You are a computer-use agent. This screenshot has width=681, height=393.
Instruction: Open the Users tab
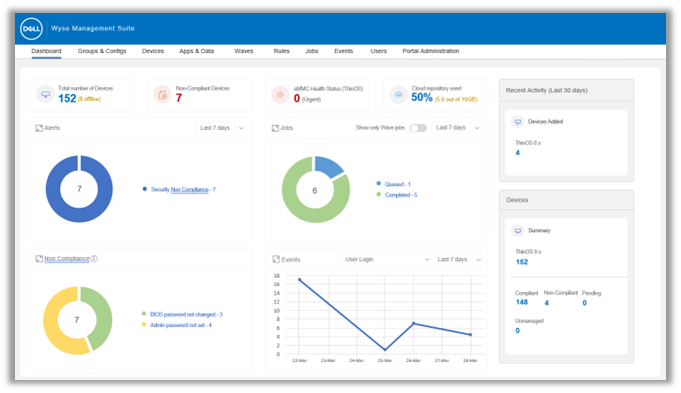point(378,51)
